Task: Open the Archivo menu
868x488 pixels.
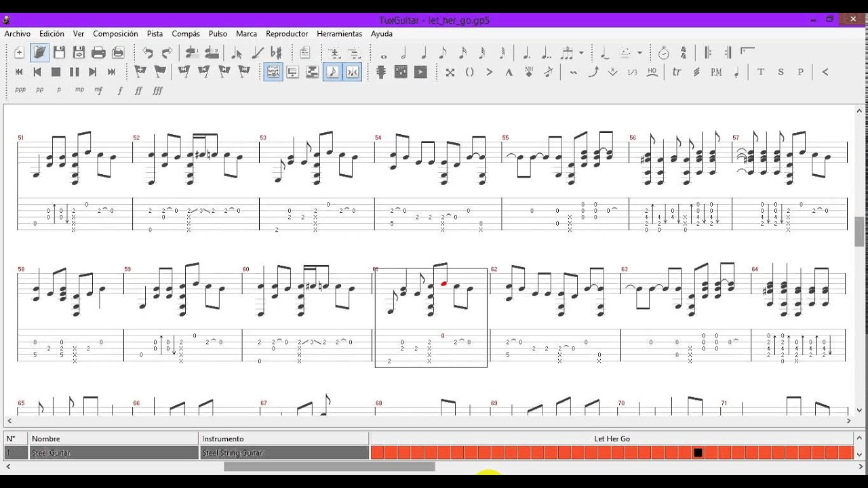Action: click(17, 33)
